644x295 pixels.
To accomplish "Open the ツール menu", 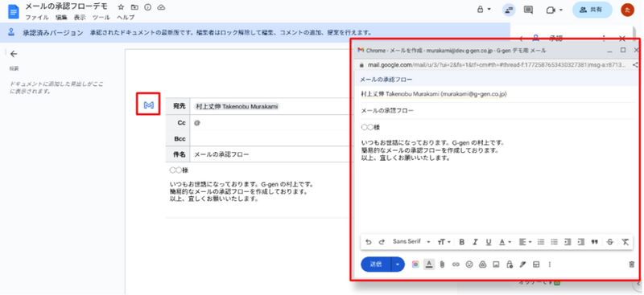I will tap(101, 18).
